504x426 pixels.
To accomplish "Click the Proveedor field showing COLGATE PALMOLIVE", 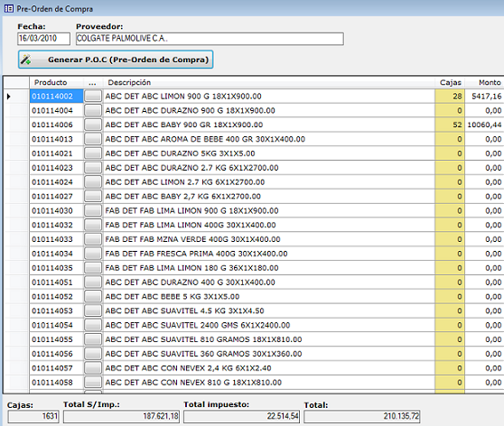I will [210, 39].
